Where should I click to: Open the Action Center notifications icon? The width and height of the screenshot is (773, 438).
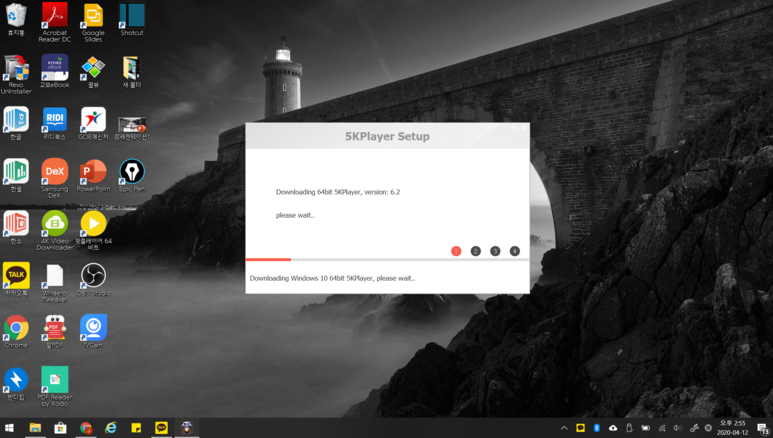pyautogui.click(x=763, y=428)
